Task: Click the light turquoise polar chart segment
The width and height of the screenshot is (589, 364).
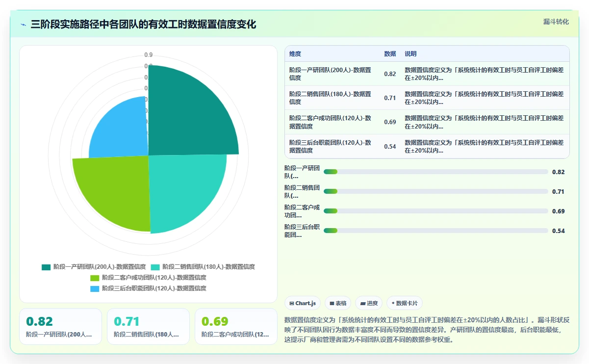Action: 181,189
